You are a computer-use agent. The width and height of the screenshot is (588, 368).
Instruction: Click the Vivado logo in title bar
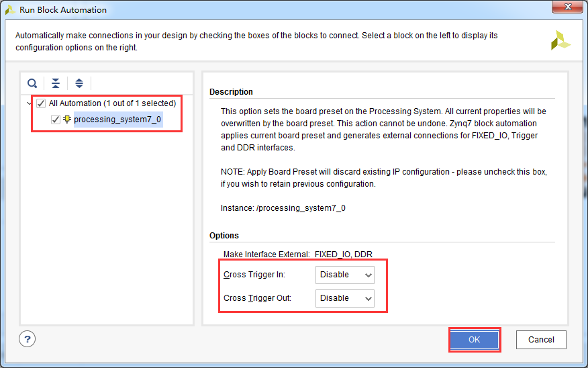pos(10,10)
